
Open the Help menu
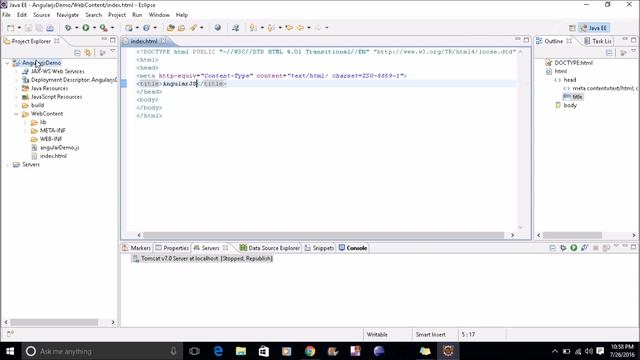182,15
